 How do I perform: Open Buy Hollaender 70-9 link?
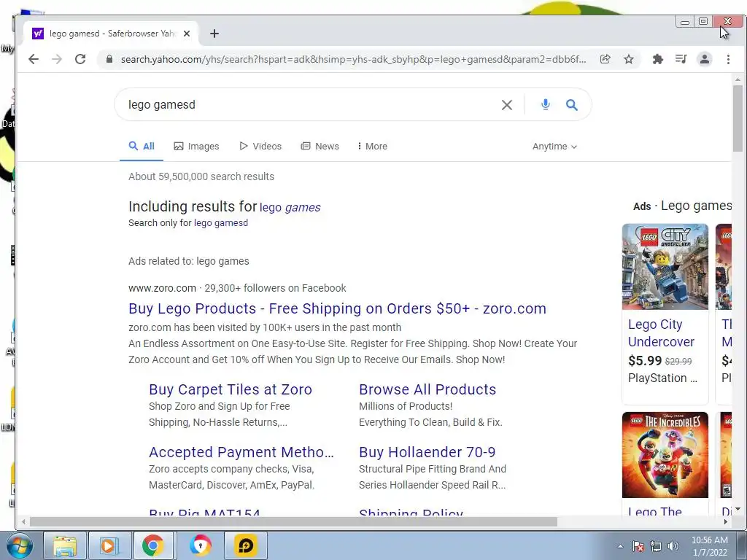[427, 452]
